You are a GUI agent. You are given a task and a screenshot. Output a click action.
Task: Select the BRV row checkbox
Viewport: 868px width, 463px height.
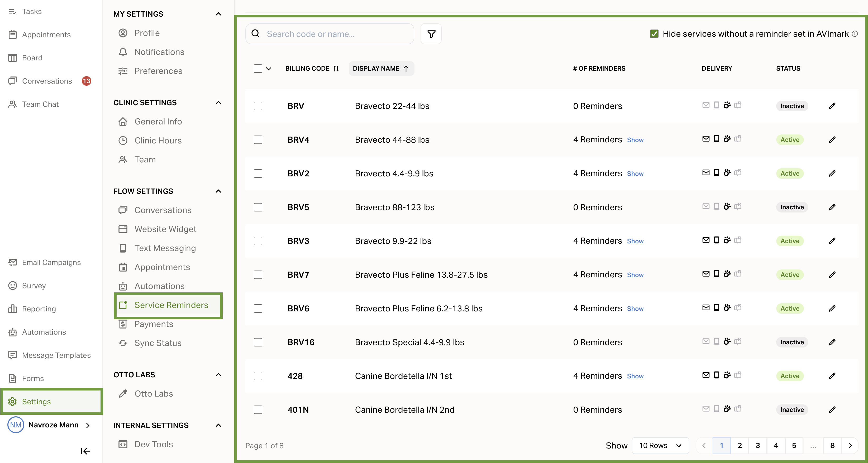click(258, 106)
